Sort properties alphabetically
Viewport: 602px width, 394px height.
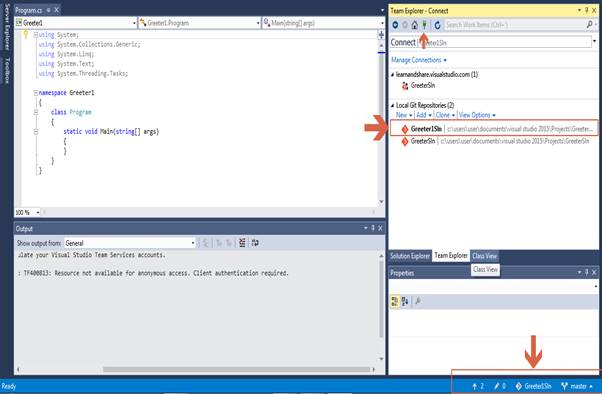click(x=405, y=301)
